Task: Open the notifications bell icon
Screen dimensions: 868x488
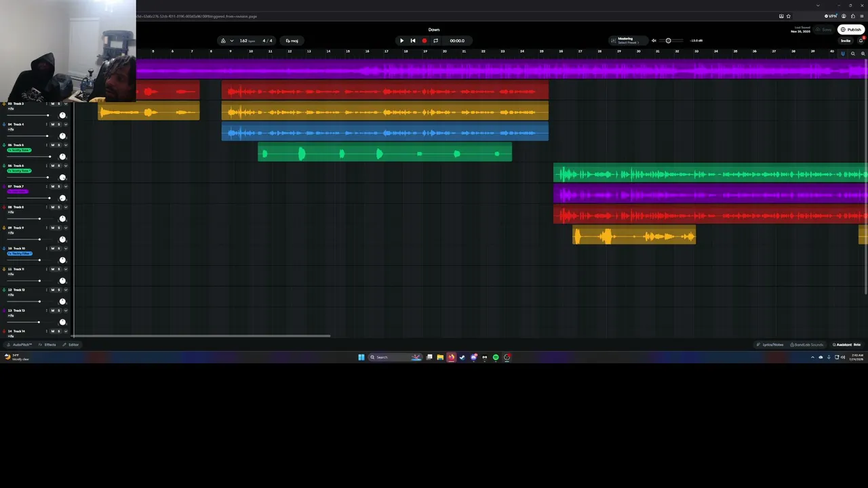Action: [861, 41]
